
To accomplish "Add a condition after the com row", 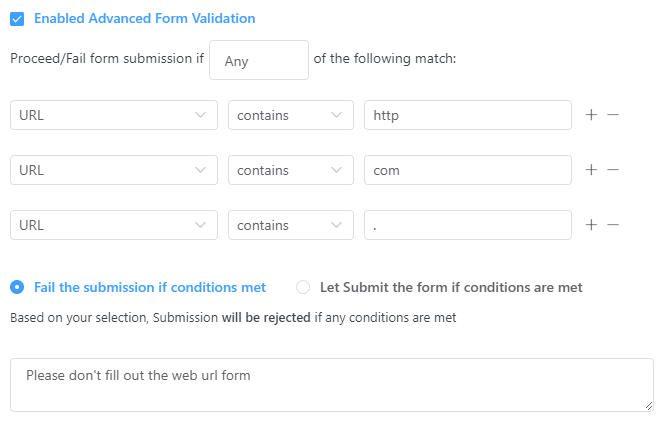I will click(591, 170).
